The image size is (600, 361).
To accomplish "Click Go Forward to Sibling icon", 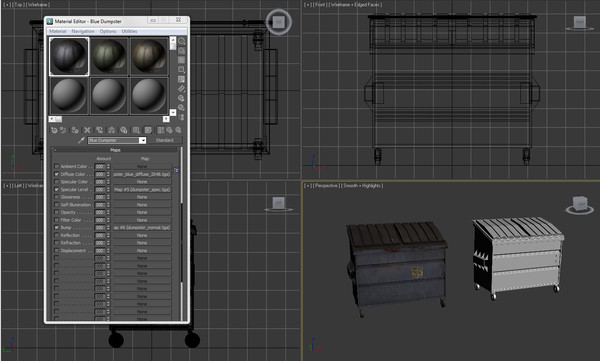I will (x=178, y=130).
